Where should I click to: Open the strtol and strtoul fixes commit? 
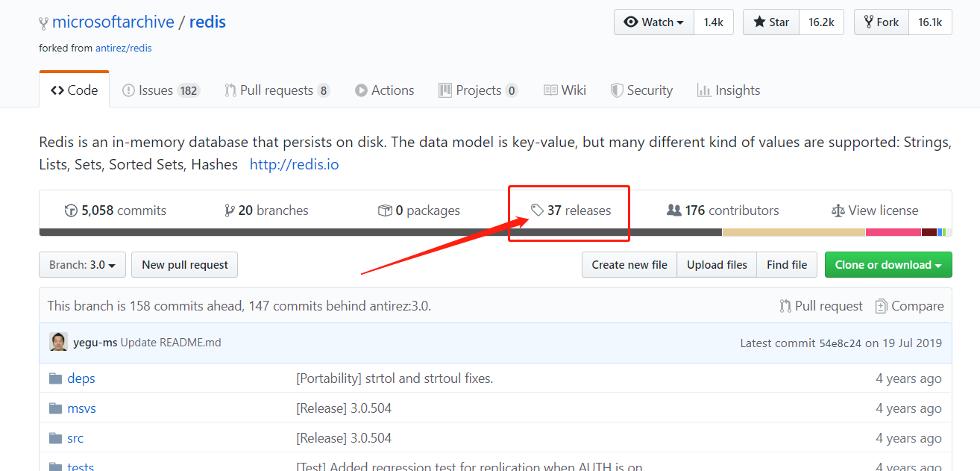point(395,378)
